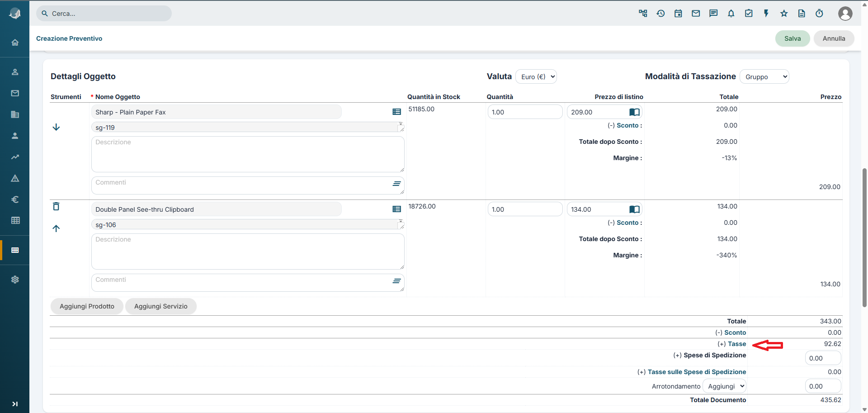Open the user profile avatar
This screenshot has width=868, height=413.
[x=845, y=14]
